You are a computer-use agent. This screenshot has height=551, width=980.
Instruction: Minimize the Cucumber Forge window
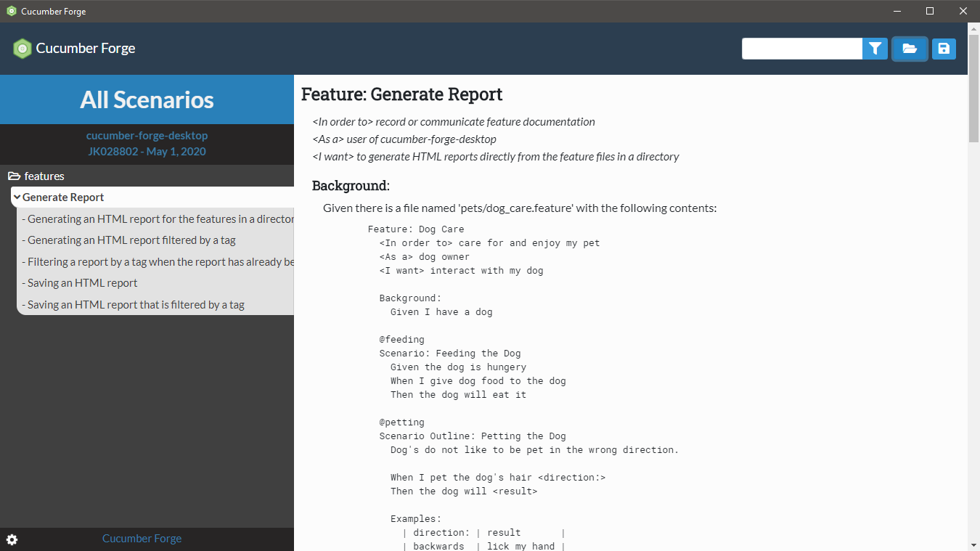pyautogui.click(x=897, y=11)
